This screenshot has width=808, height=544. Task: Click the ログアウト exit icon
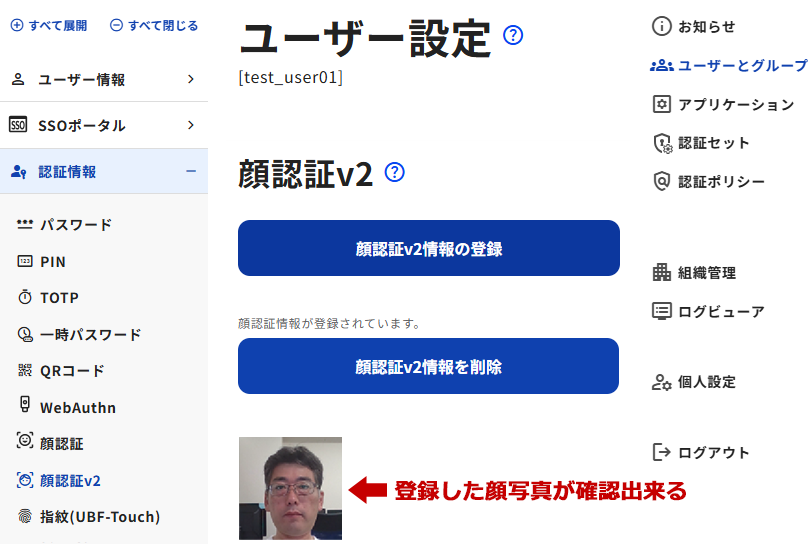click(x=661, y=452)
